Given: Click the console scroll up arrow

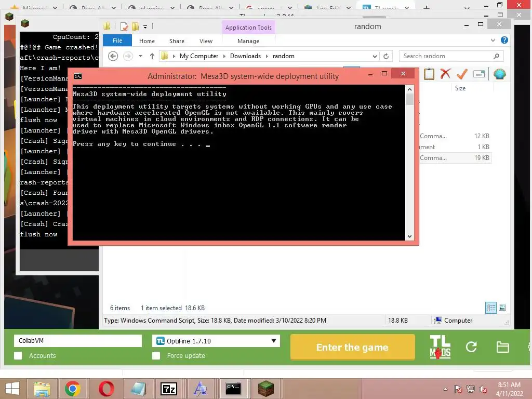Looking at the screenshot, I should tap(409, 89).
